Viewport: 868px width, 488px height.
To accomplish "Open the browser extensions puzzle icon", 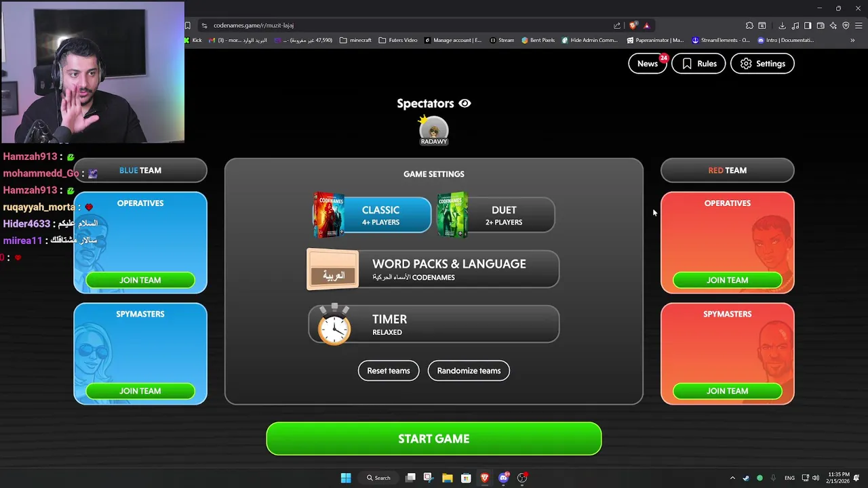I will point(749,26).
